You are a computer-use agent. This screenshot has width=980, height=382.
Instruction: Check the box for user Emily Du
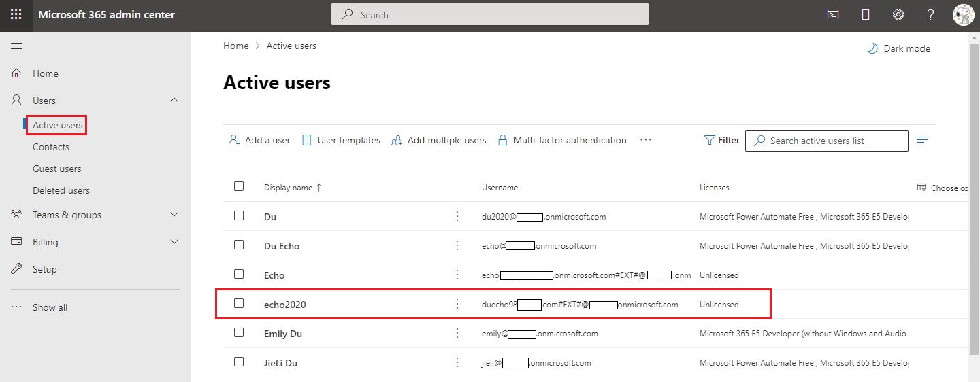(x=239, y=332)
